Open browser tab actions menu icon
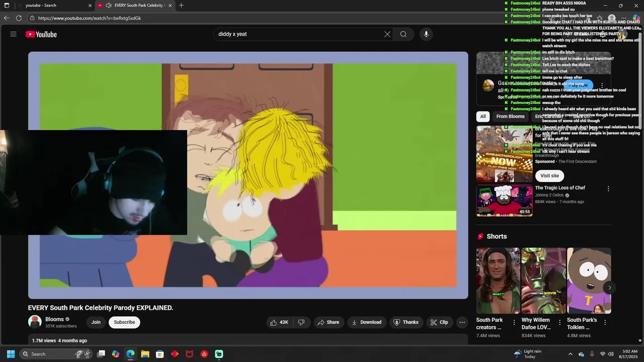Viewport: 644px width, 362px height. (7, 6)
